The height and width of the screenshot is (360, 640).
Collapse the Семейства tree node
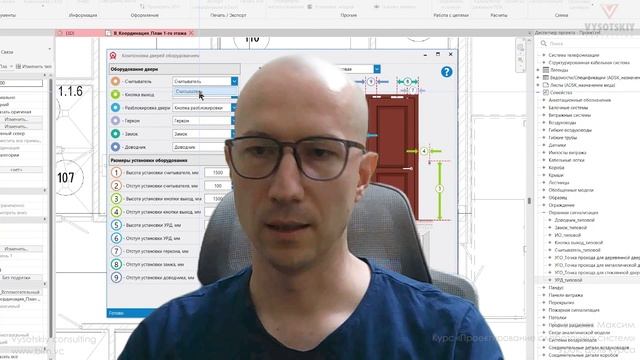(x=538, y=93)
